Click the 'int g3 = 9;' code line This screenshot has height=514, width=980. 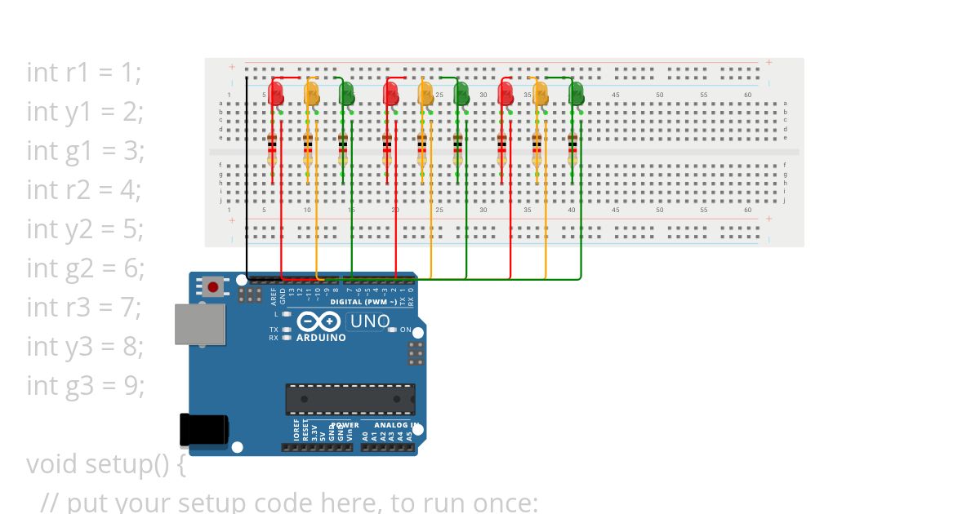click(86, 385)
